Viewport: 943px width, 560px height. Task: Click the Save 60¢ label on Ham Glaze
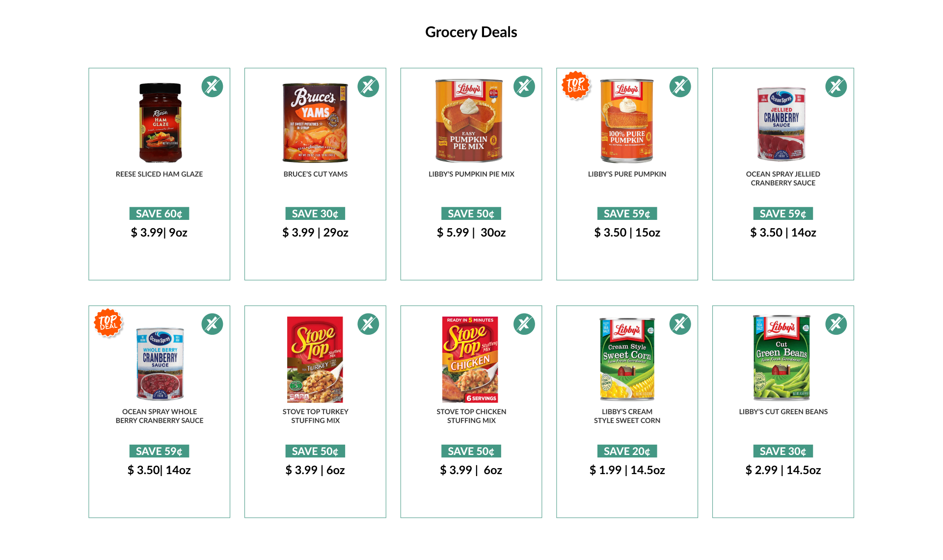pyautogui.click(x=159, y=214)
